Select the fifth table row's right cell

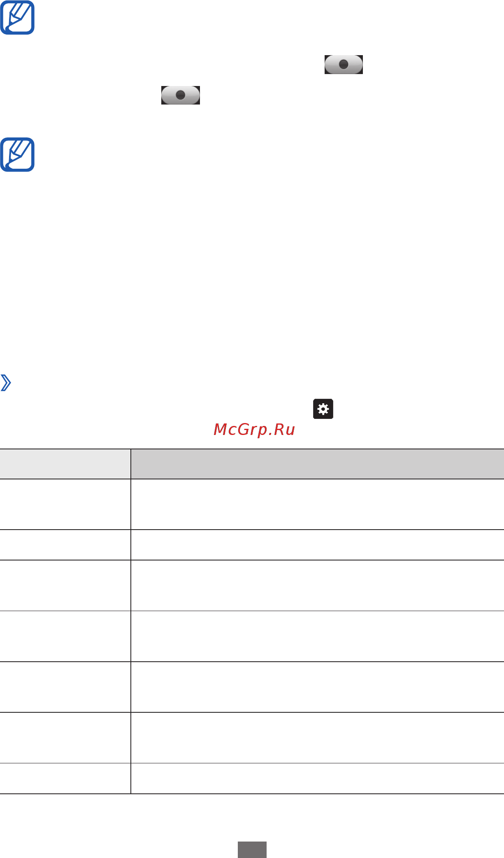[317, 687]
